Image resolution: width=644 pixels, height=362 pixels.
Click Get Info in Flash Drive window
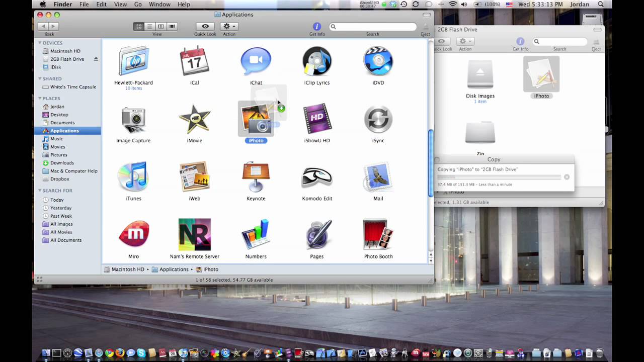click(520, 41)
